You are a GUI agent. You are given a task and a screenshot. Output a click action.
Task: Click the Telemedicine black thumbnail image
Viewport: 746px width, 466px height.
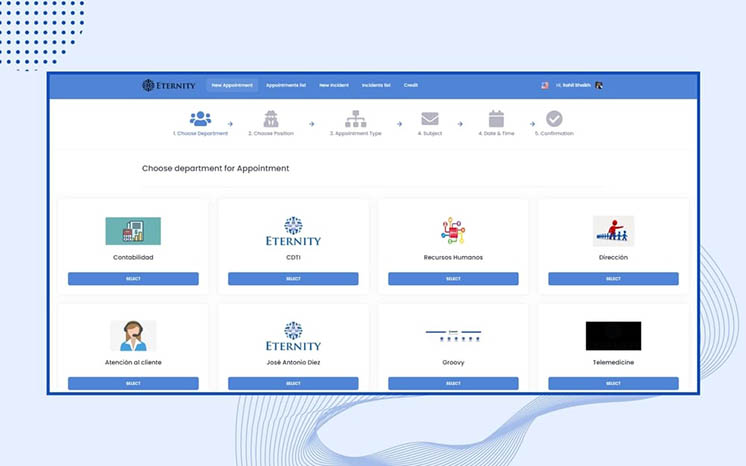coord(613,336)
